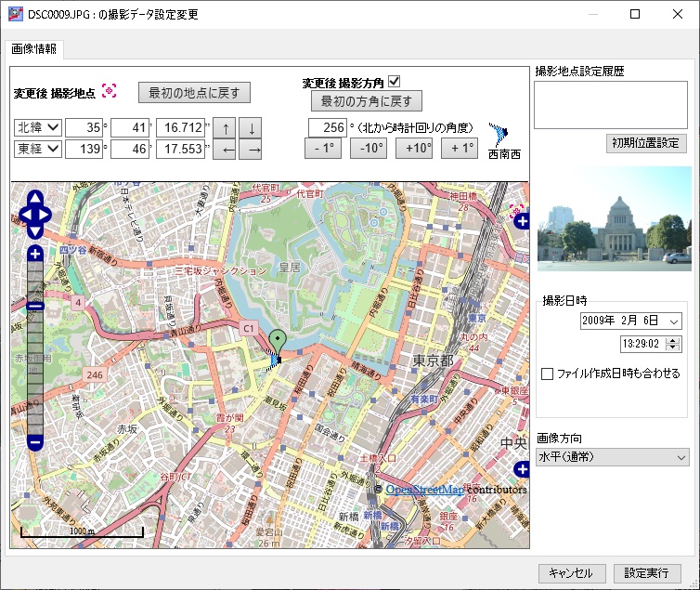Click the Diet building photo thumbnail

pyautogui.click(x=613, y=219)
